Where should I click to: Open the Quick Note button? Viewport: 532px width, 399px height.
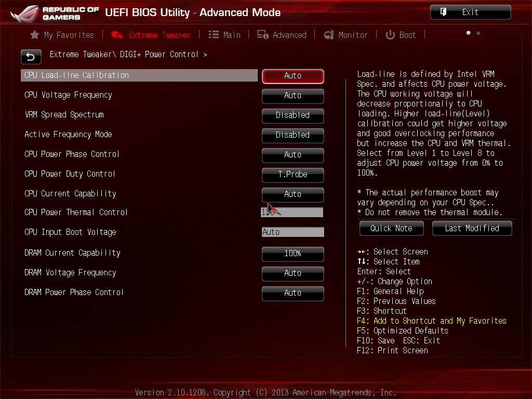click(x=392, y=229)
